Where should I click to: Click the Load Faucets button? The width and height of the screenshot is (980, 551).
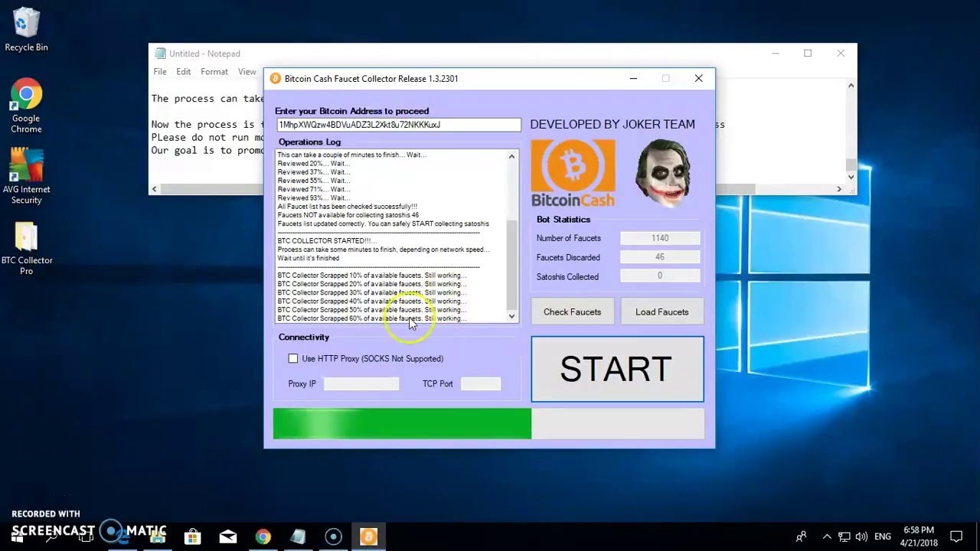[661, 311]
